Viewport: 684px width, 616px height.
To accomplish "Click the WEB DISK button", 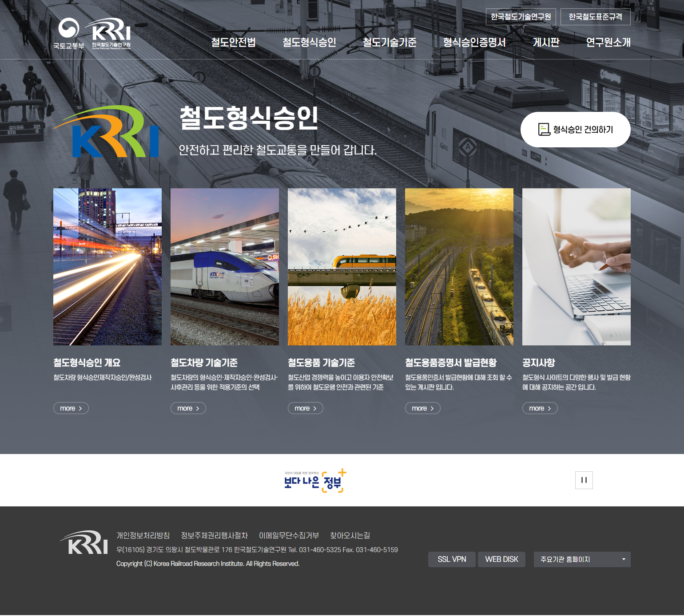I will 501,559.
